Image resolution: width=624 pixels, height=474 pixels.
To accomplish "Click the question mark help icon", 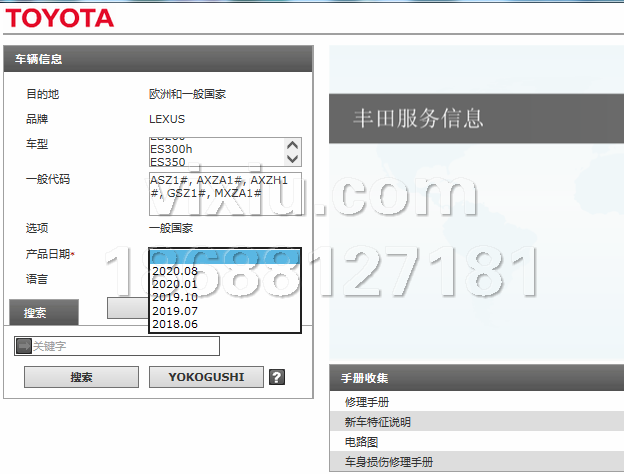I will [277, 377].
